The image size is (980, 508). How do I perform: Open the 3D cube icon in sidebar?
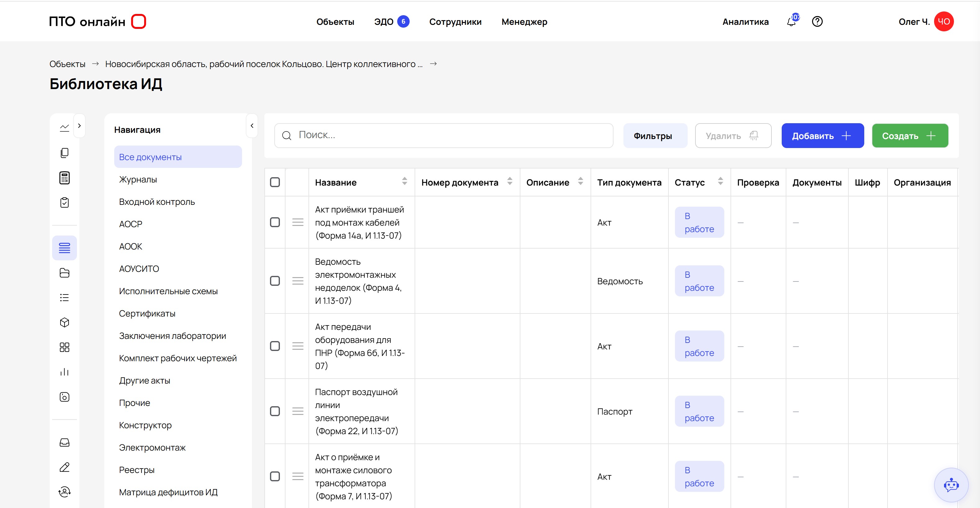coord(64,322)
